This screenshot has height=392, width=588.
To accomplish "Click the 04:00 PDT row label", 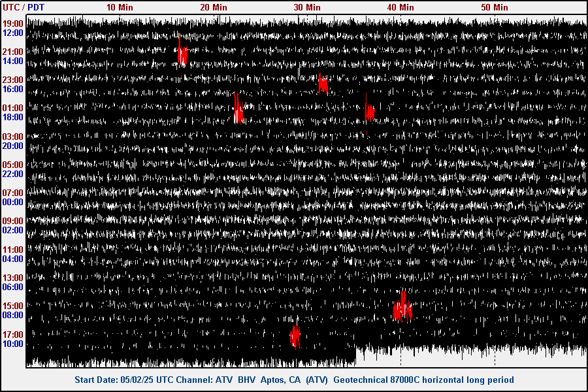I will click(13, 259).
